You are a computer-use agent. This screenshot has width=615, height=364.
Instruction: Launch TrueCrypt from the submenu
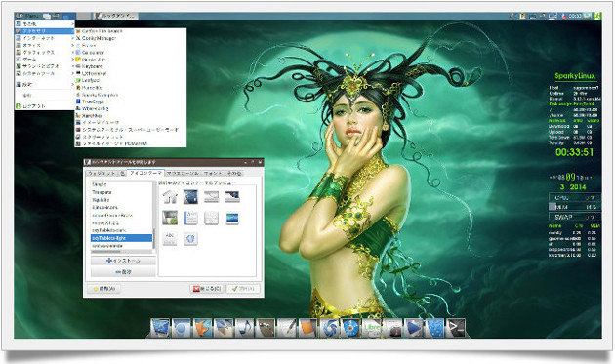pyautogui.click(x=130, y=101)
